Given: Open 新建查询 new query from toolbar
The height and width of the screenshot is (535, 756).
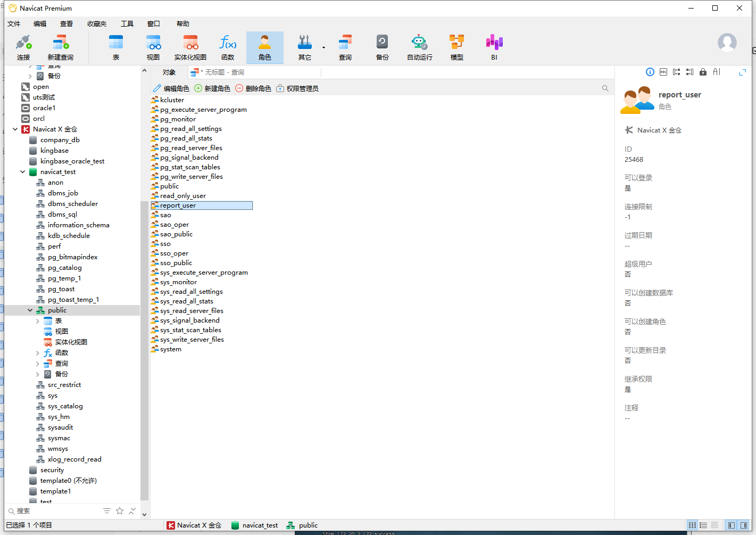Looking at the screenshot, I should pyautogui.click(x=60, y=48).
